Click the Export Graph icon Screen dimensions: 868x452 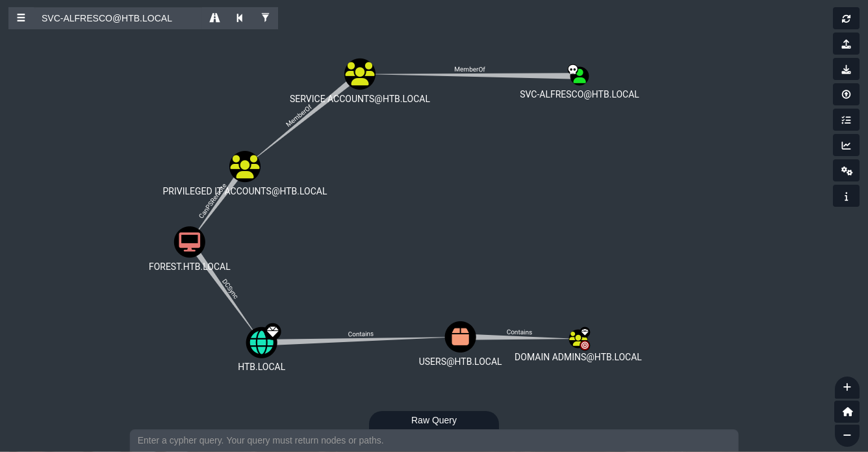point(846,44)
